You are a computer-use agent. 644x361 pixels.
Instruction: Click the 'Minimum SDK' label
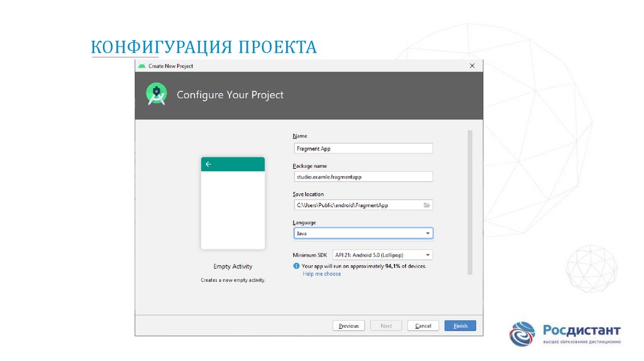click(309, 255)
